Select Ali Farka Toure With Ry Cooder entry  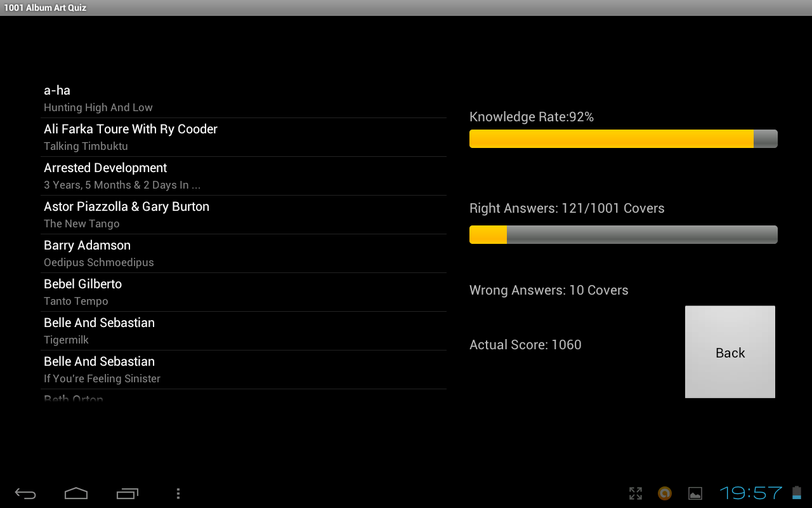click(244, 137)
